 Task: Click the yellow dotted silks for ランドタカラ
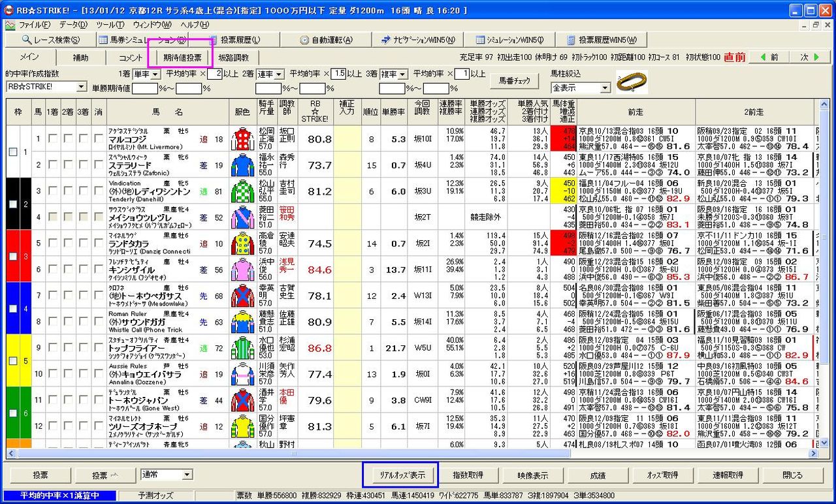(242, 243)
